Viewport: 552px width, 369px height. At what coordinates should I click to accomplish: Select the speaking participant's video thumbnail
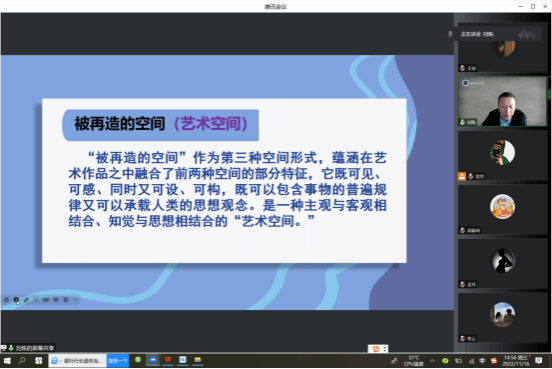pyautogui.click(x=502, y=101)
